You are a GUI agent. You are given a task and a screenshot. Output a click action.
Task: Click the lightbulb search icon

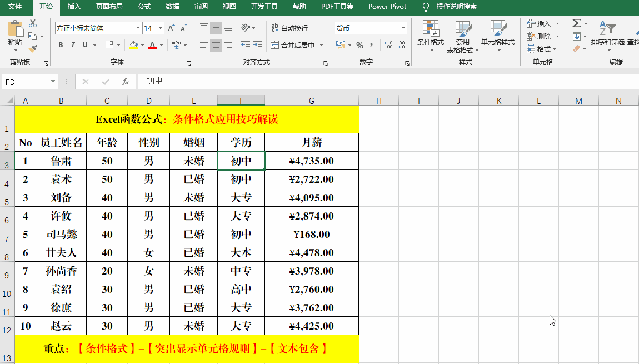[x=426, y=7]
